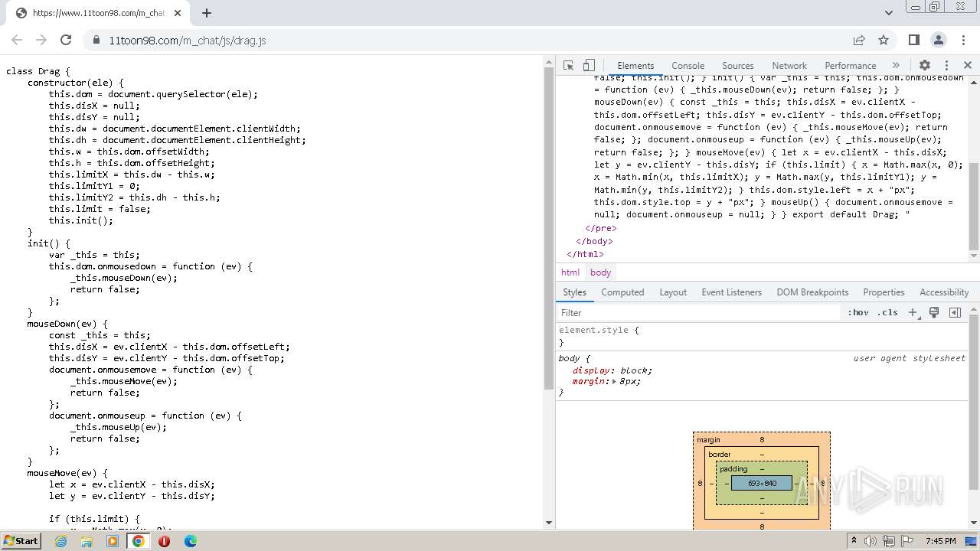Image resolution: width=980 pixels, height=551 pixels.
Task: Toggle the browser side panel icon
Action: tap(913, 40)
